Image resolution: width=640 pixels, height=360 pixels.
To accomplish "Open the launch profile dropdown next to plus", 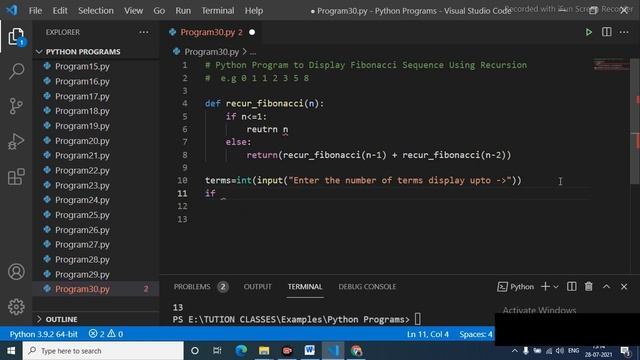I will coord(556,287).
